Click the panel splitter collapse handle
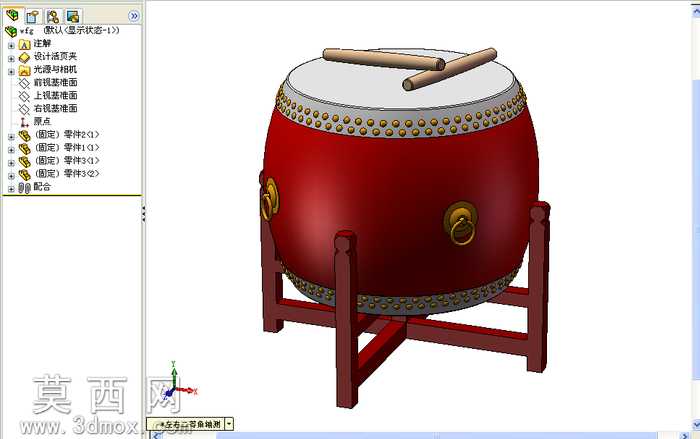This screenshot has height=439, width=700. click(143, 214)
